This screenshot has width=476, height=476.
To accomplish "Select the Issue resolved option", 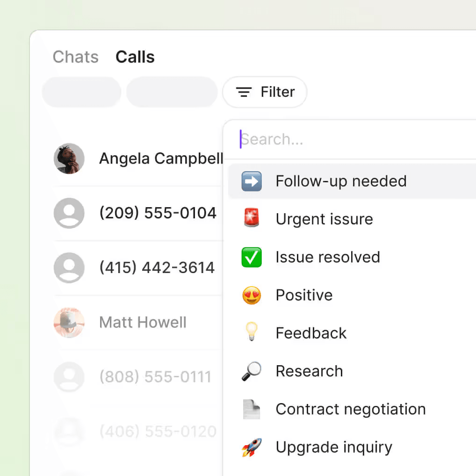I will click(x=327, y=257).
